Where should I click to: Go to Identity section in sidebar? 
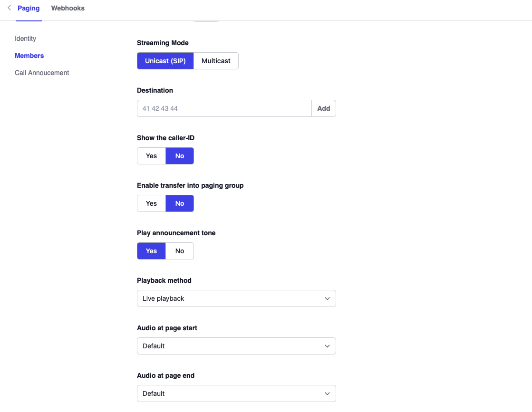click(x=25, y=38)
